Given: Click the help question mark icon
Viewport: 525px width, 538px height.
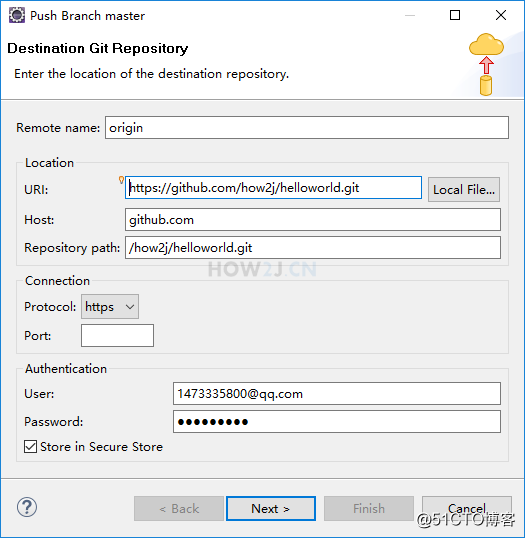Looking at the screenshot, I should (27, 507).
